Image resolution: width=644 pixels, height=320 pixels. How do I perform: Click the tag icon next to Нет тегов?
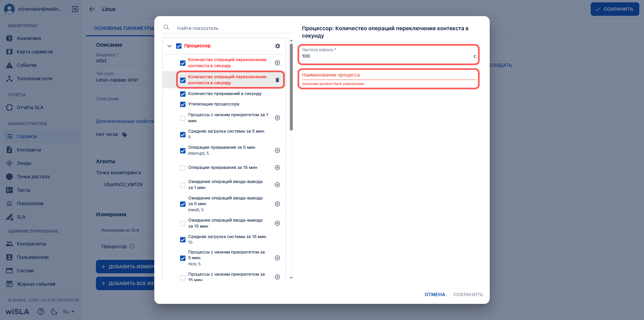tap(124, 135)
